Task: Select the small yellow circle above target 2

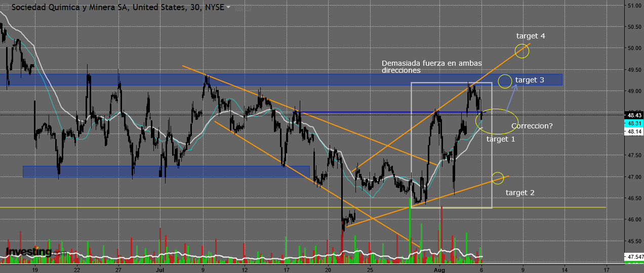Action: click(498, 177)
